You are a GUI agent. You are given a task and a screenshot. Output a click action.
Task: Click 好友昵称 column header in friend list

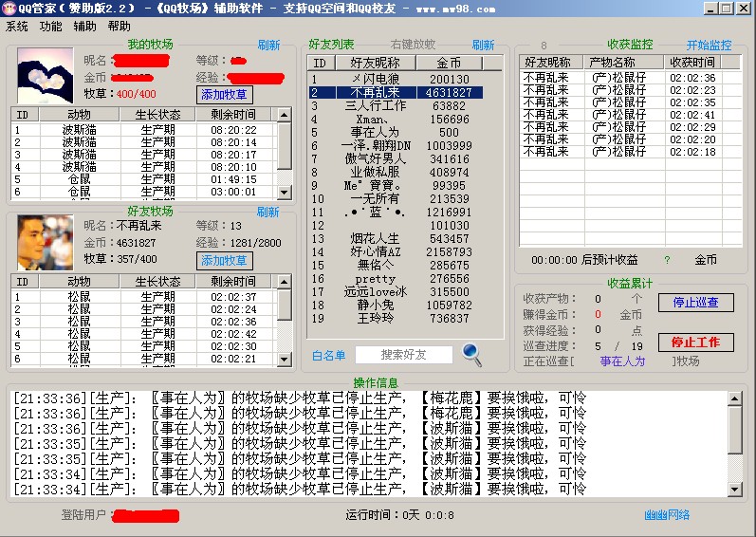coord(376,63)
